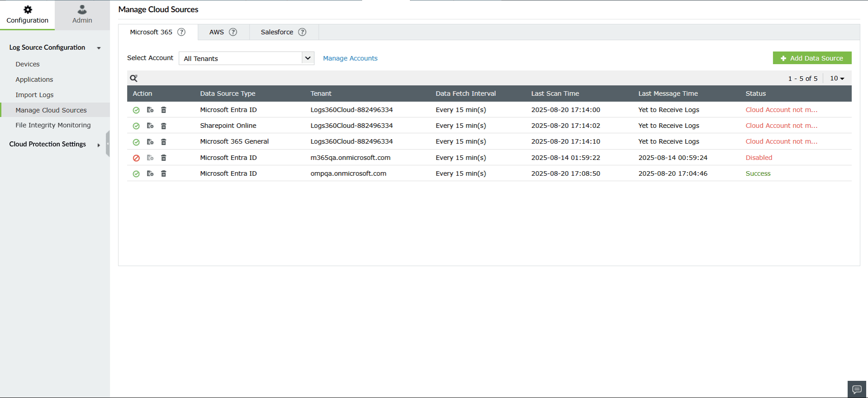Open the table search icon
This screenshot has width=868, height=398.
(x=133, y=78)
